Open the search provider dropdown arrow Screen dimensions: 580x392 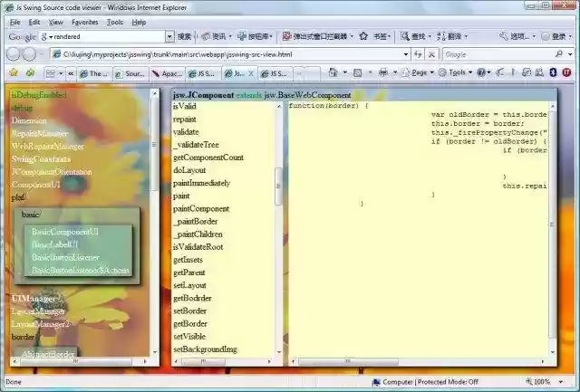570,54
